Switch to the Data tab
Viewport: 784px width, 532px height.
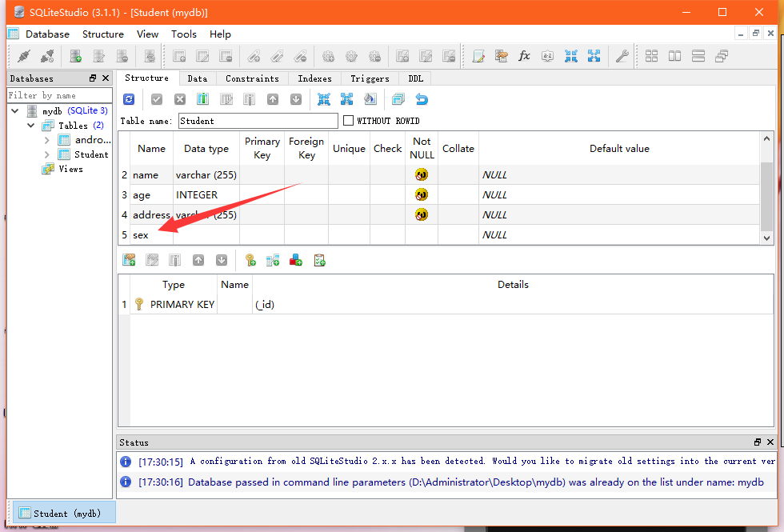(x=198, y=78)
